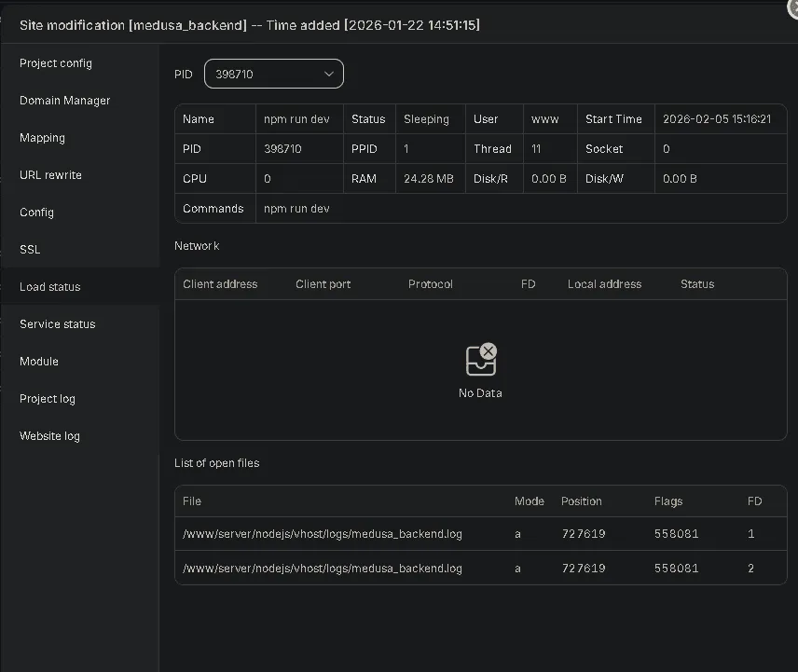This screenshot has width=798, height=672.
Task: Select the open file row with FD 2
Action: tap(481, 568)
